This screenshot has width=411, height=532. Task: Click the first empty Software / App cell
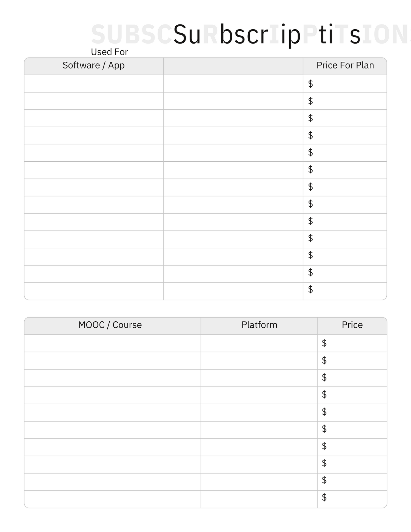click(x=94, y=84)
